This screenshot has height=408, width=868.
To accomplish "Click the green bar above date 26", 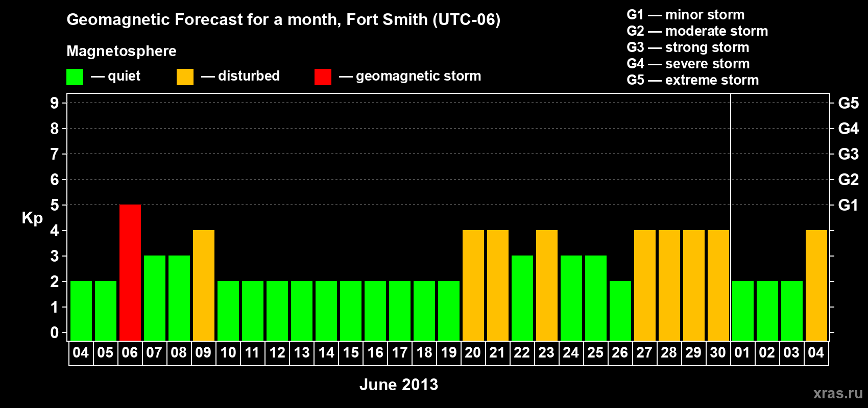I will (x=620, y=311).
